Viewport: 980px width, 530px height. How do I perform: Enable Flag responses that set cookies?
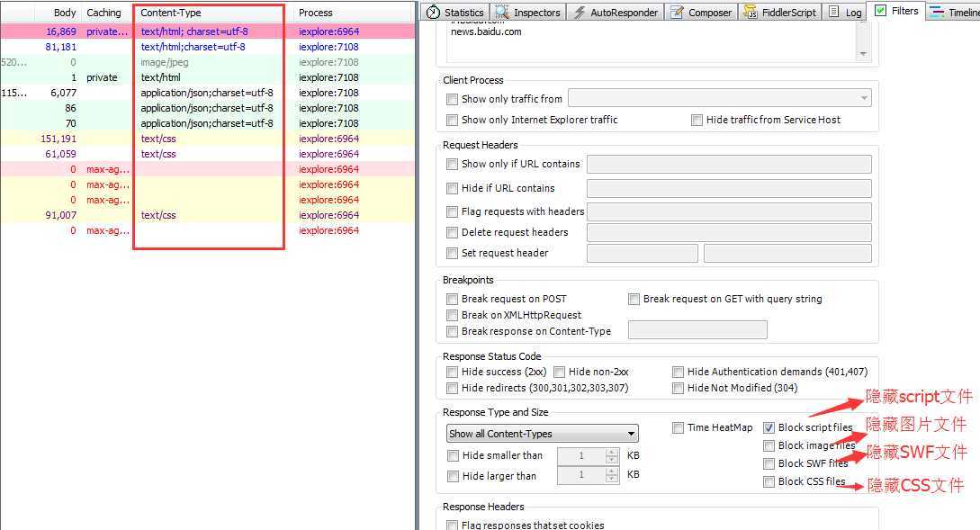[x=452, y=526]
